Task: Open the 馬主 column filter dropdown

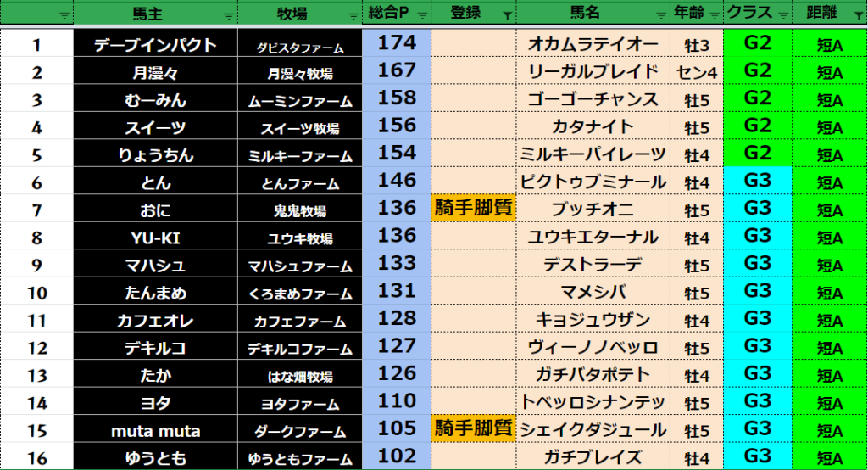Action: coord(227,14)
